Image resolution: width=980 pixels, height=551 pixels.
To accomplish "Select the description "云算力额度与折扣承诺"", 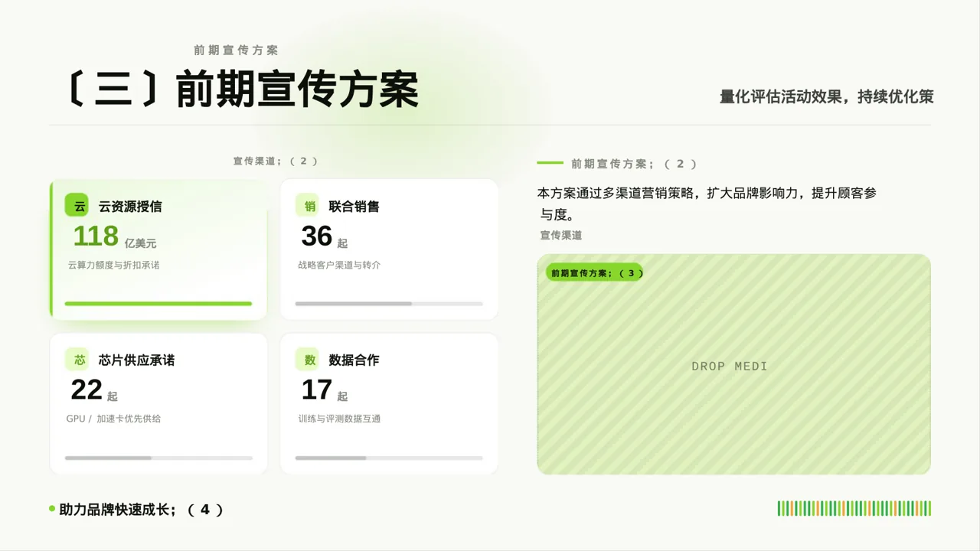I will pos(113,266).
